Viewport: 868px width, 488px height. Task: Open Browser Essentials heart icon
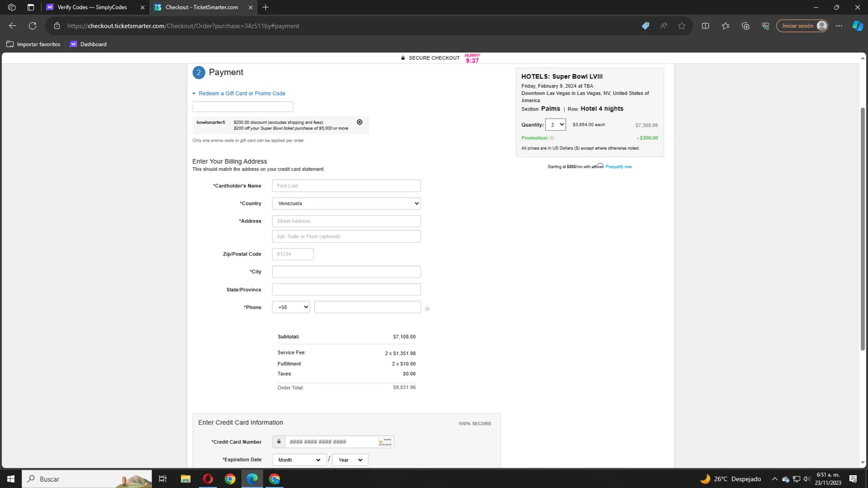click(765, 26)
